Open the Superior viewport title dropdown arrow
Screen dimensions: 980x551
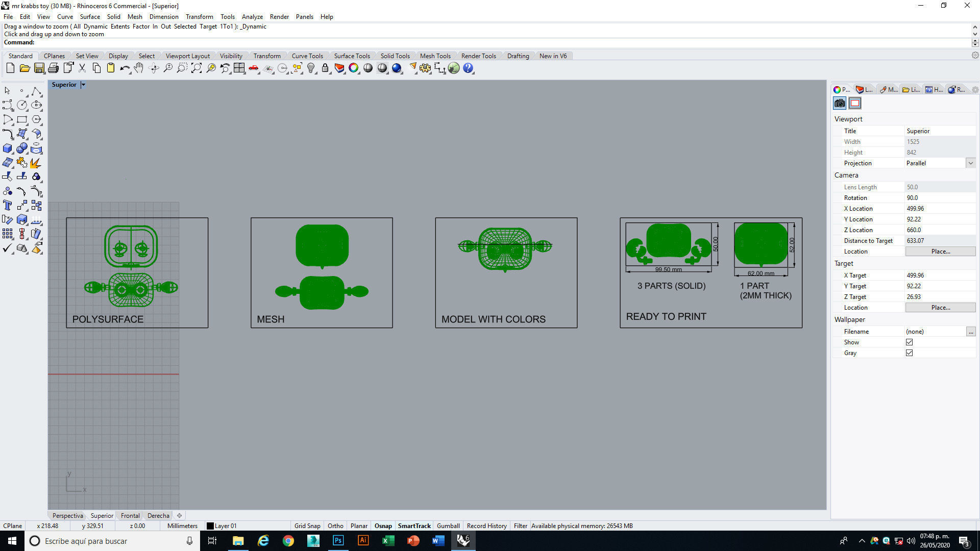(x=83, y=85)
